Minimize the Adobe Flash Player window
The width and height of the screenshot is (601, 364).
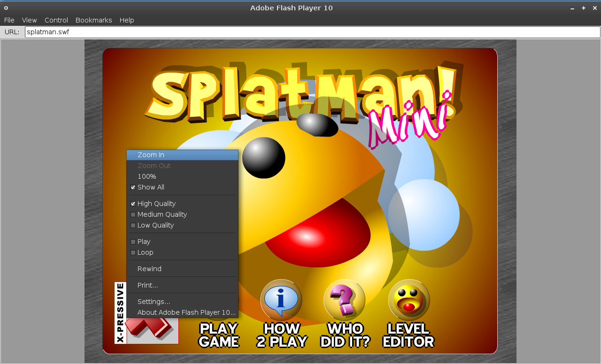click(x=572, y=8)
